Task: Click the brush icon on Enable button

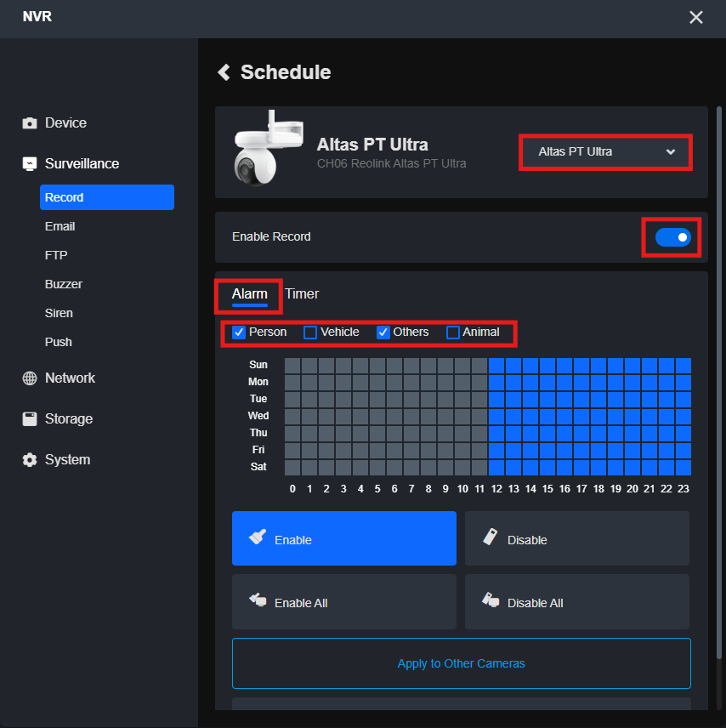Action: [x=258, y=537]
